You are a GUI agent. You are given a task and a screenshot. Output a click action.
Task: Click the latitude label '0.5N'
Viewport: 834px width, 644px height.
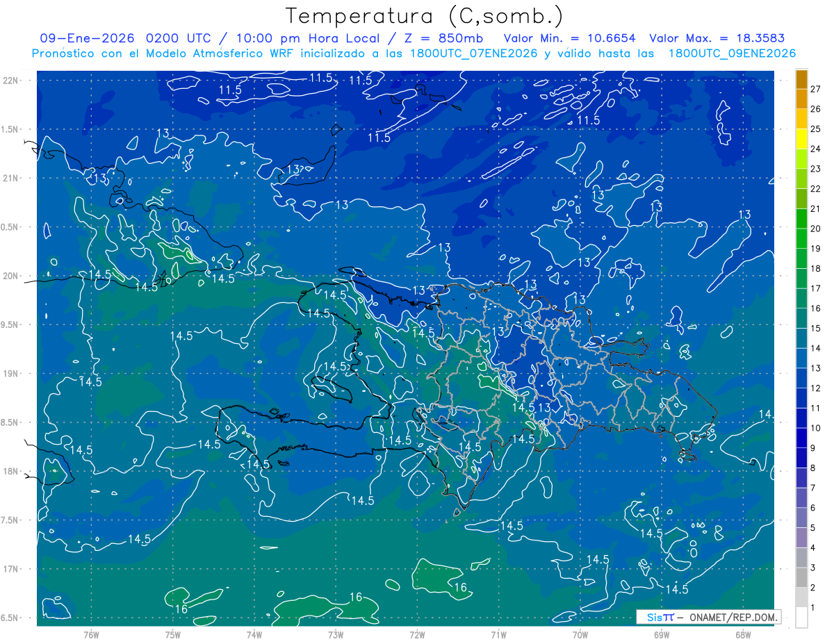coord(10,227)
